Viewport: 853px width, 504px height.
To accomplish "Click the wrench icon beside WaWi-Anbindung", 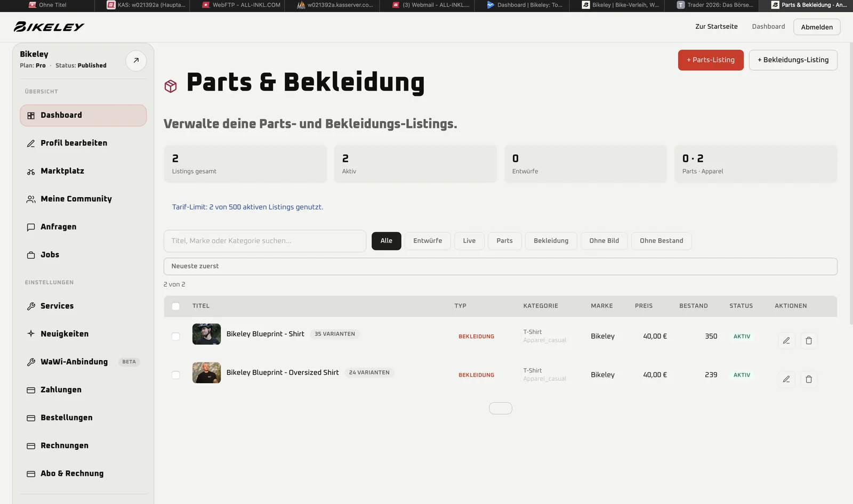I will [31, 362].
